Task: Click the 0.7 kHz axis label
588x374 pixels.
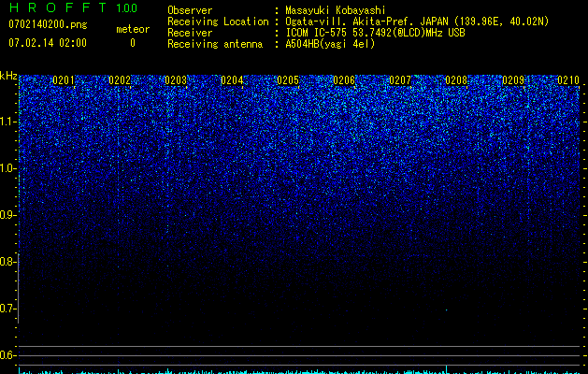Action: pos(8,309)
